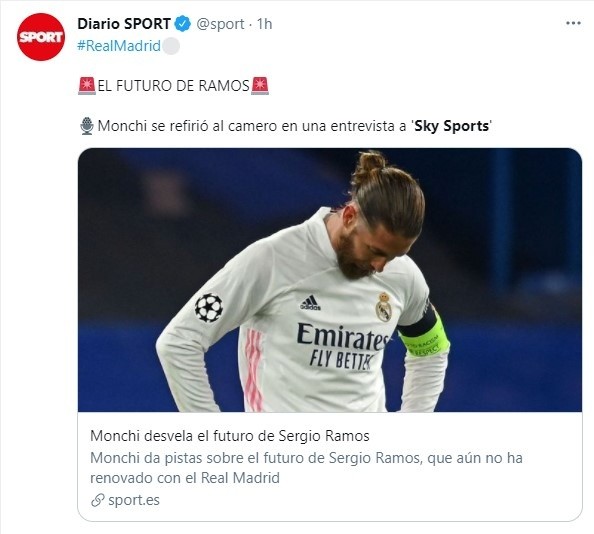Click the siren emoji after RAMOS
The image size is (594, 534).
tap(260, 86)
